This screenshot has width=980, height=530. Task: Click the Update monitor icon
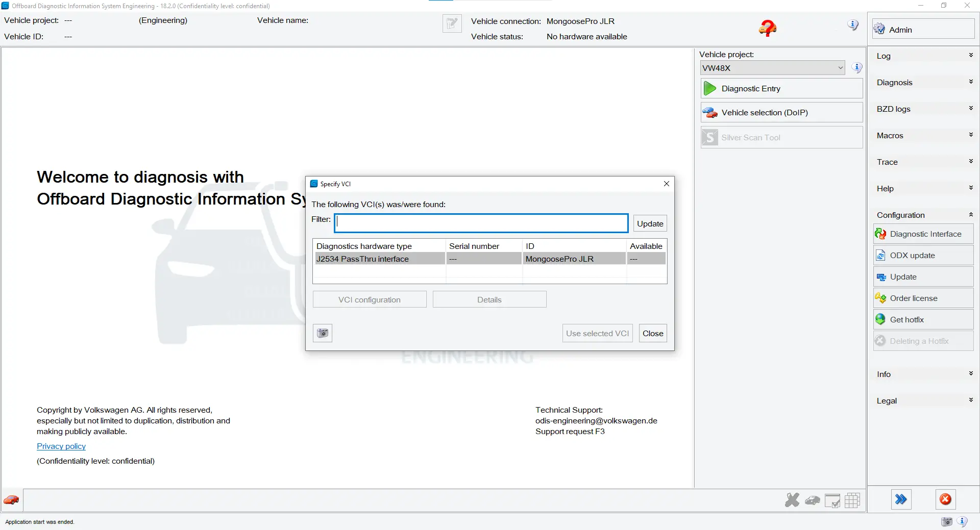point(880,277)
